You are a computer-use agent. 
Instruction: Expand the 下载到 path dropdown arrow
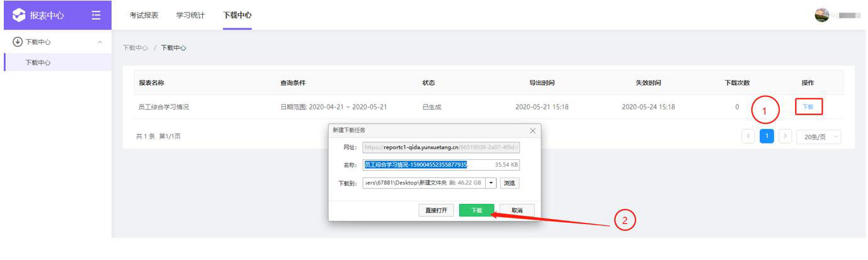coord(491,183)
